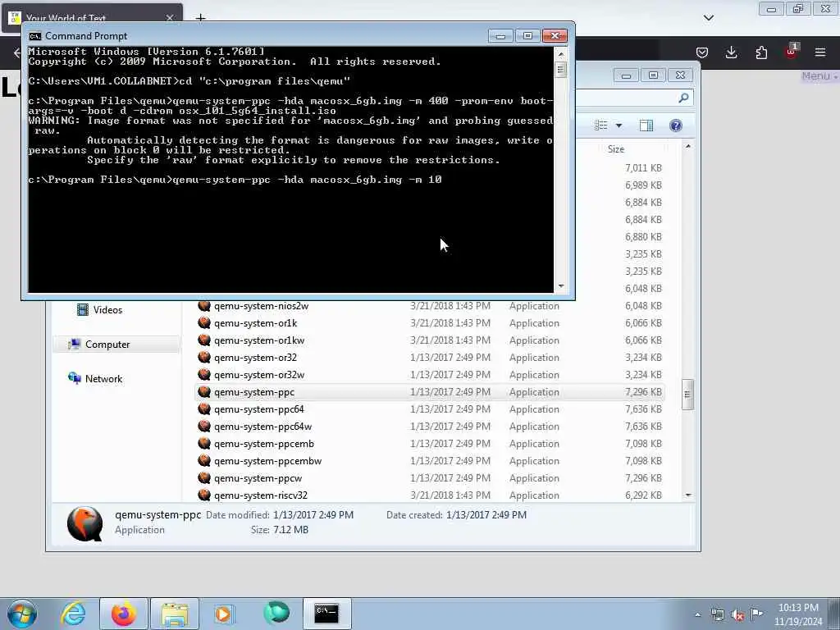Click the Explorer window search box
Image resolution: width=840 pixels, height=630 pixels.
(635, 98)
